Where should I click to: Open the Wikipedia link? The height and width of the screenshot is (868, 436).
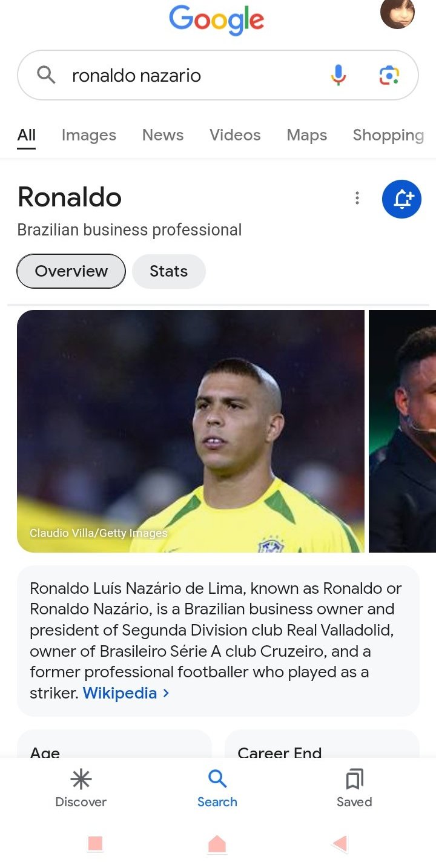pyautogui.click(x=120, y=693)
